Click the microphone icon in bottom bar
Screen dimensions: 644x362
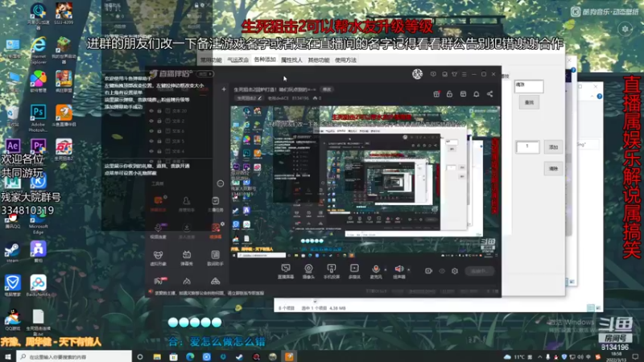point(375,269)
